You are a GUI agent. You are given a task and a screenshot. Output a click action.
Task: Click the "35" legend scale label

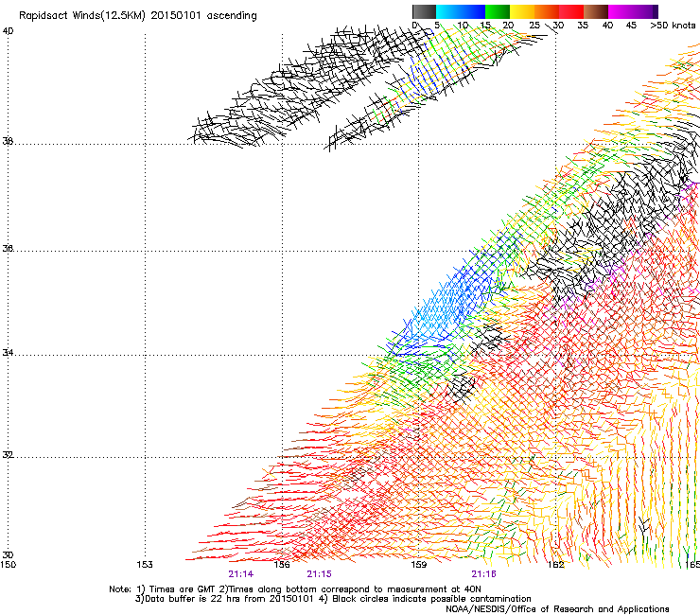(583, 26)
